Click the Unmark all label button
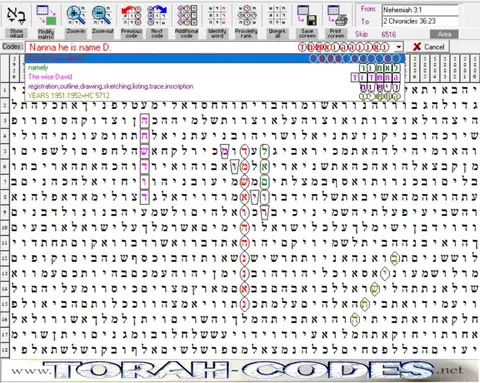Viewport: 480px width, 383px height. 277,33
